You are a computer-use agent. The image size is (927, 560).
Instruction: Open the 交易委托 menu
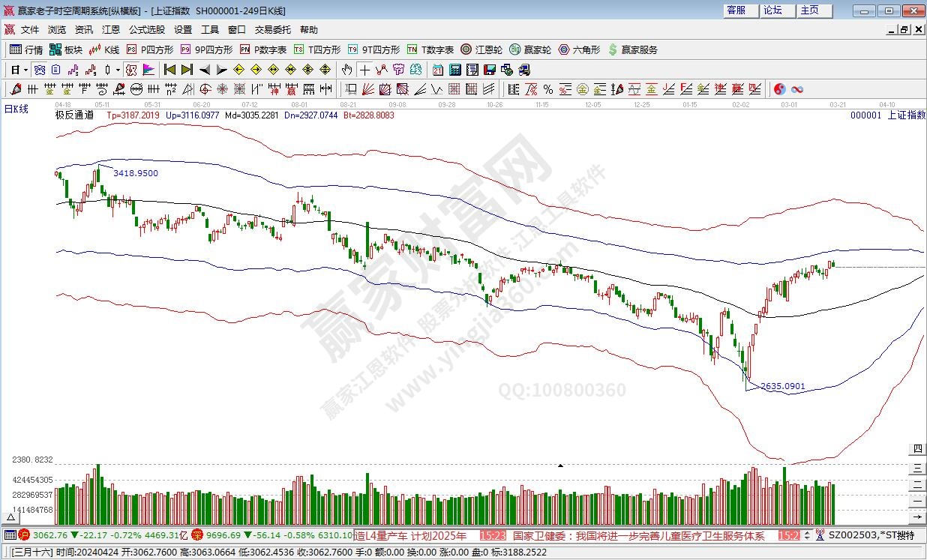pyautogui.click(x=272, y=30)
